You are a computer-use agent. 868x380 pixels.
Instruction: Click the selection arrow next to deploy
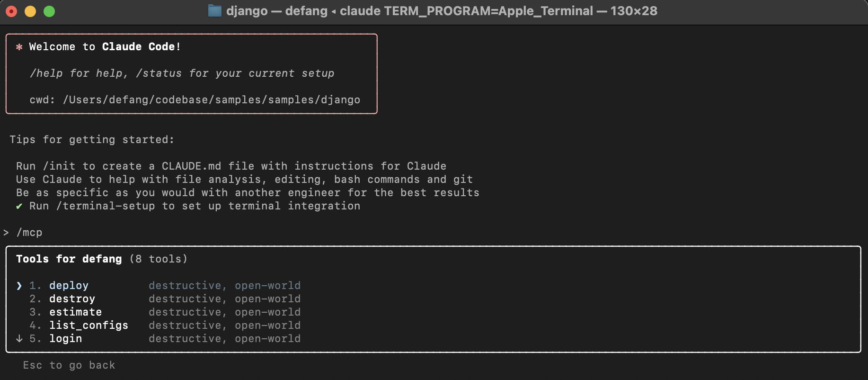coord(19,286)
